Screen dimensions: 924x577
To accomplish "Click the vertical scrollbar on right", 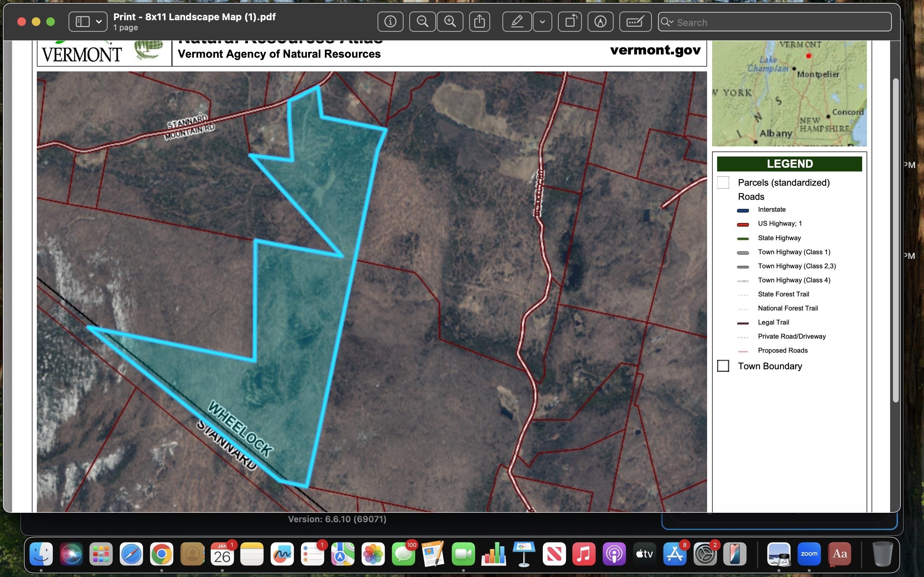I will tap(895, 240).
